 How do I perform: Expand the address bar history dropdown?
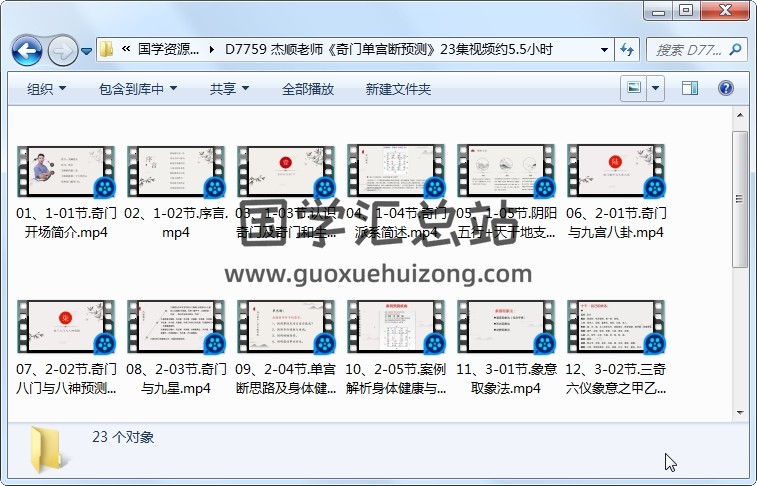click(x=604, y=49)
